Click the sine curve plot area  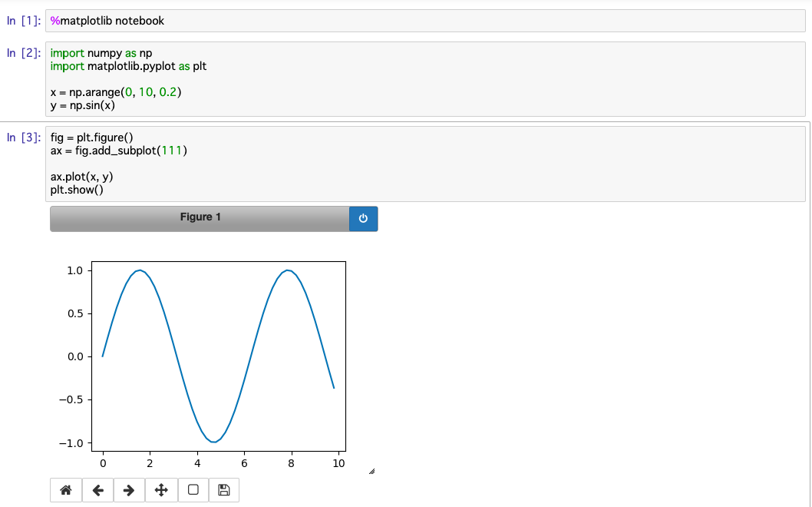click(x=219, y=356)
